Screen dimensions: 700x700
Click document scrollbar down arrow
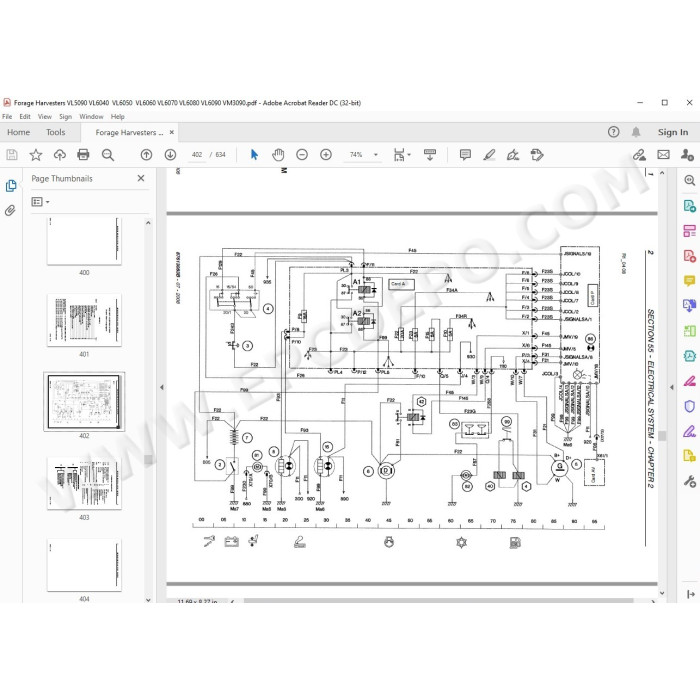662,593
